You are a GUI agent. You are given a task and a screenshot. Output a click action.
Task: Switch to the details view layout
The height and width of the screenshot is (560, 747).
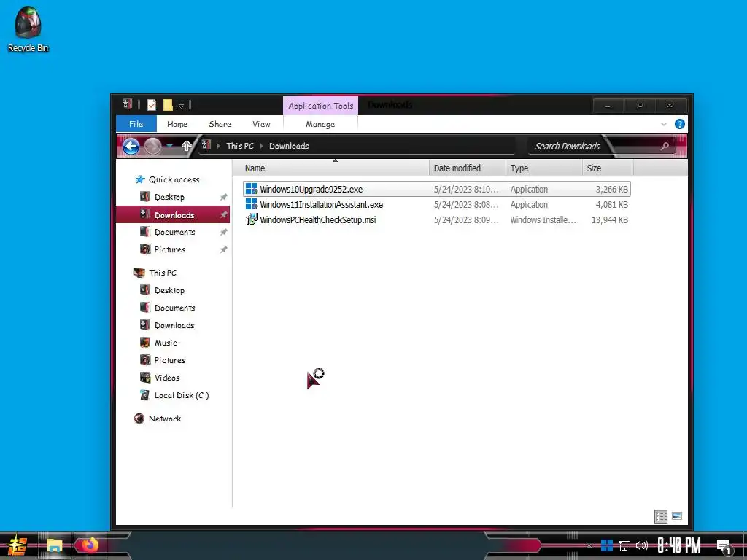pos(661,516)
